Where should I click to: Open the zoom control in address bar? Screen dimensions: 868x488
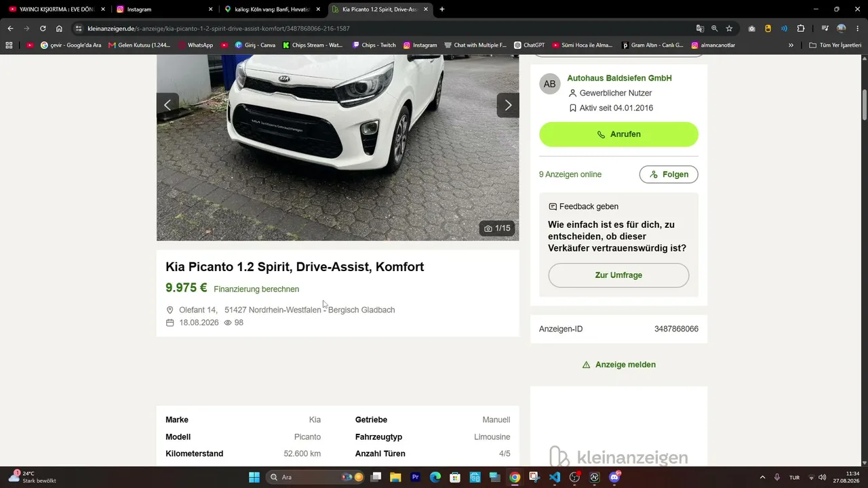pos(715,28)
